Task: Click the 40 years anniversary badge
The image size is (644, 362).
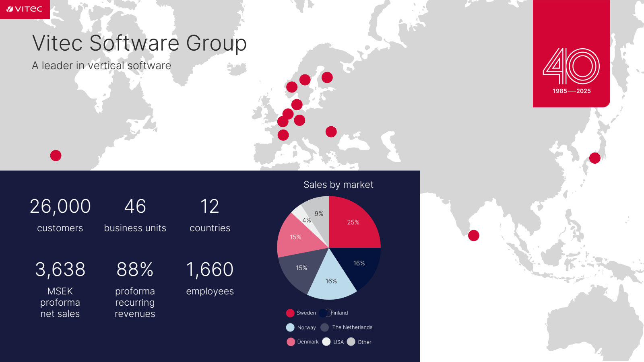Action: [x=571, y=53]
